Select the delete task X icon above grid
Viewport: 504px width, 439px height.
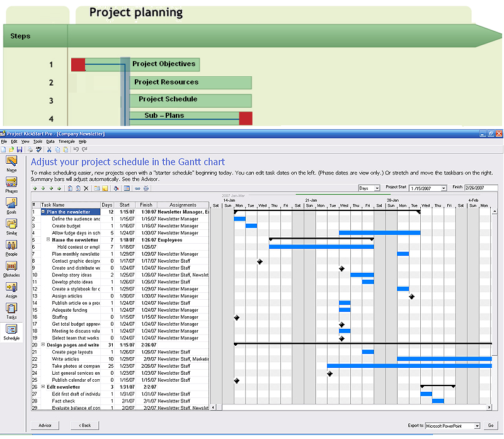point(86,189)
